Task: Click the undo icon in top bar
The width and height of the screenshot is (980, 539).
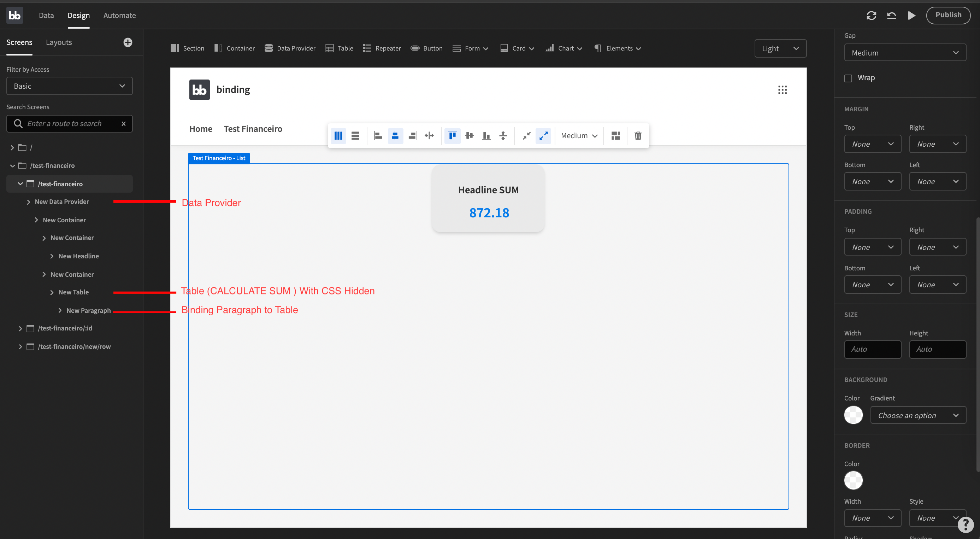Action: 891,15
